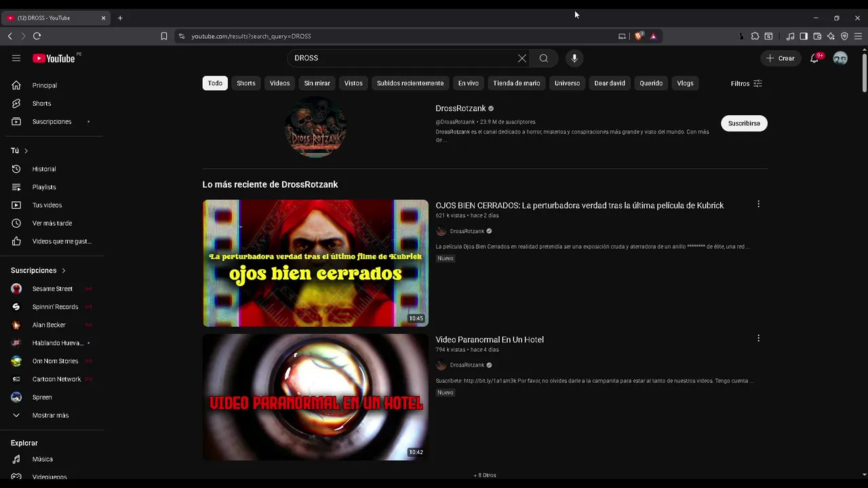
Task: Open the DrossRotzank channel name link
Action: pos(460,108)
